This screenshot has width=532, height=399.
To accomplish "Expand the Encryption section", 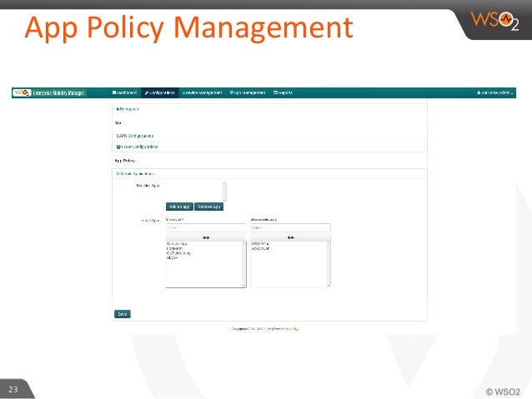I will (128, 109).
